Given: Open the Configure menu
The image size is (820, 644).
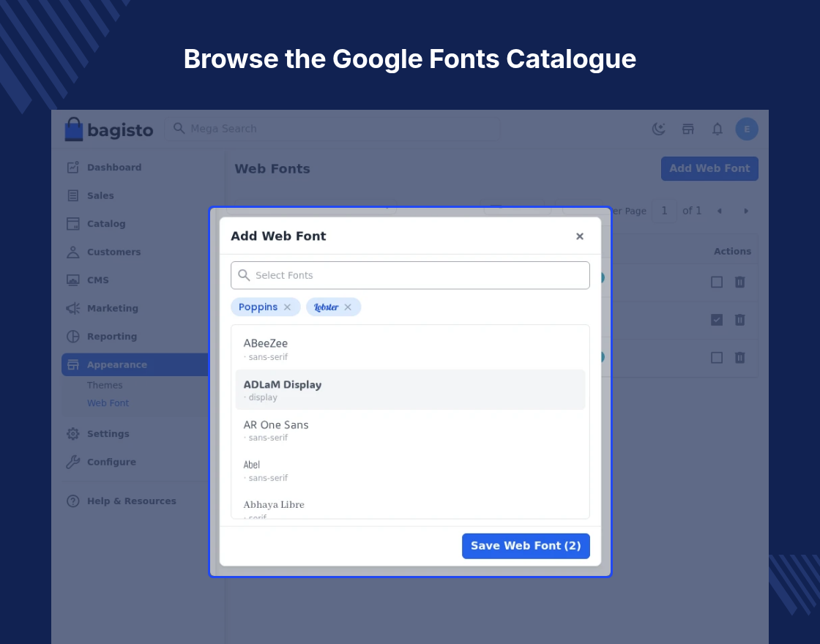Looking at the screenshot, I should click(111, 462).
